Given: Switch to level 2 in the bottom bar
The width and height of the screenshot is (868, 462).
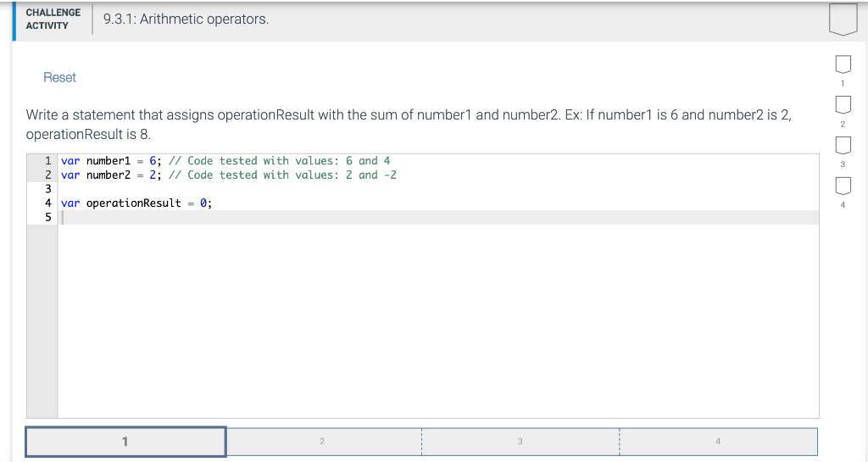Looking at the screenshot, I should [323, 442].
